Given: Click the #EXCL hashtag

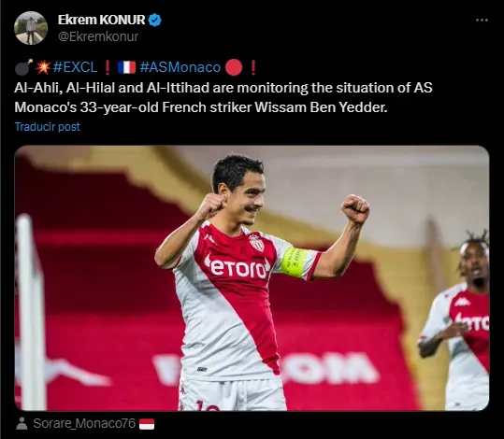Looking at the screenshot, I should (75, 67).
